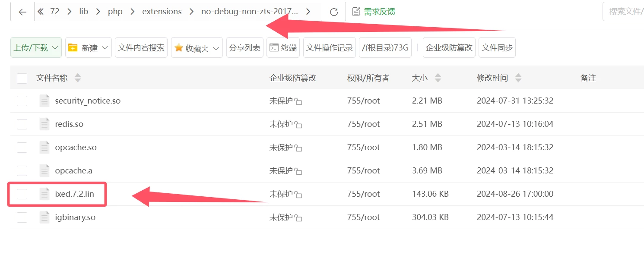Click the back arrow navigation button

[x=22, y=12]
